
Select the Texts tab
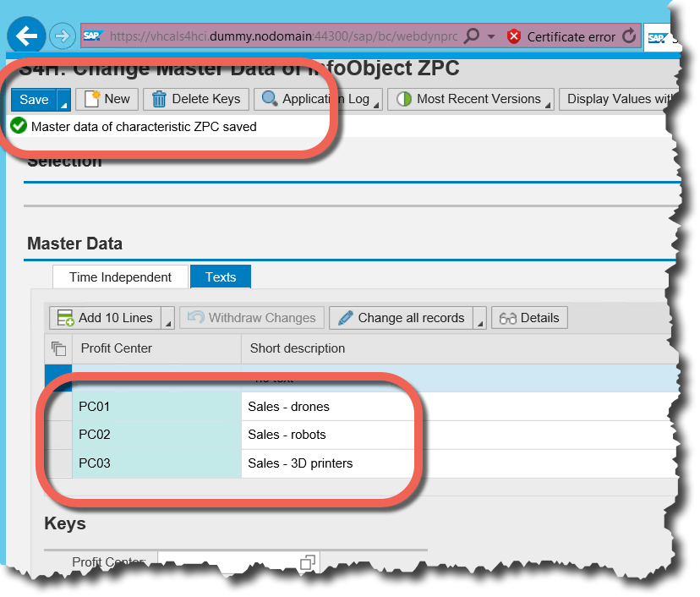tap(221, 277)
